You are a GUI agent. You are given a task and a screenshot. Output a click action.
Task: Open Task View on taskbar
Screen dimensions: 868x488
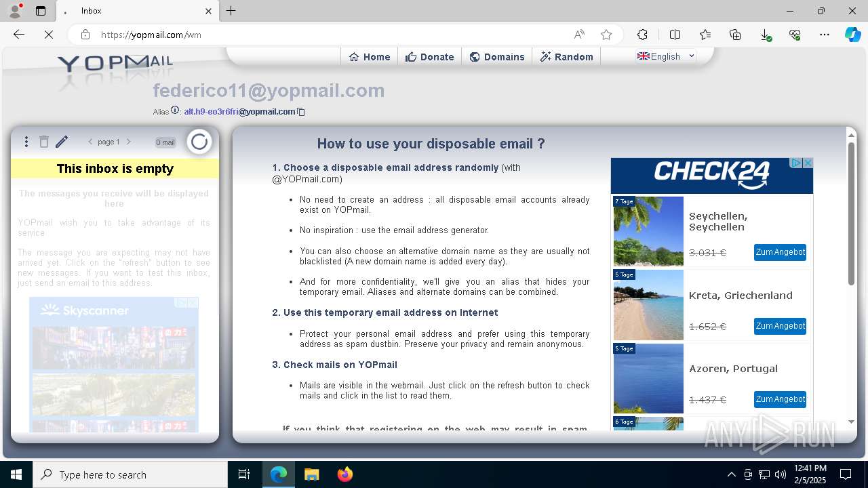[244, 474]
